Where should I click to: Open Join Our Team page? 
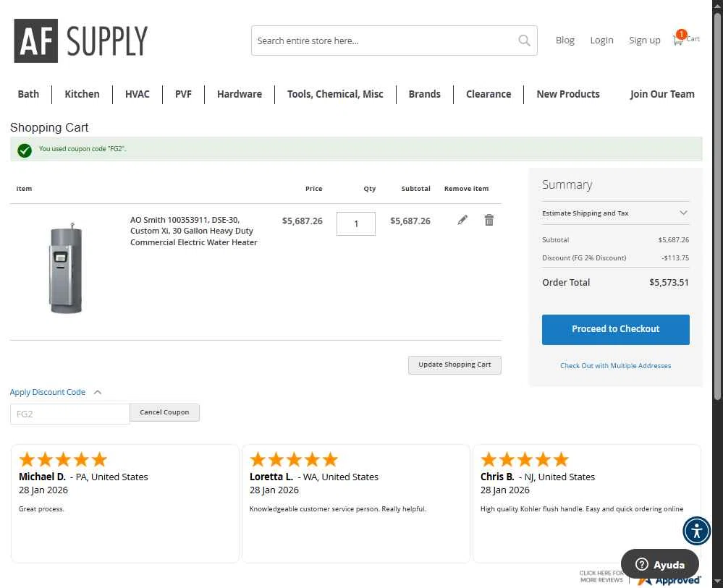pyautogui.click(x=662, y=94)
